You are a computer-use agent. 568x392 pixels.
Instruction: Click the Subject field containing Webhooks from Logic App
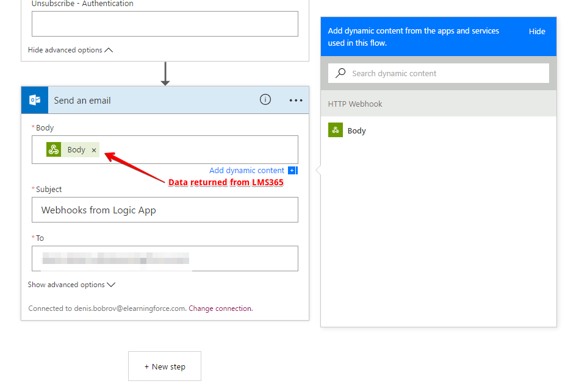coord(165,210)
